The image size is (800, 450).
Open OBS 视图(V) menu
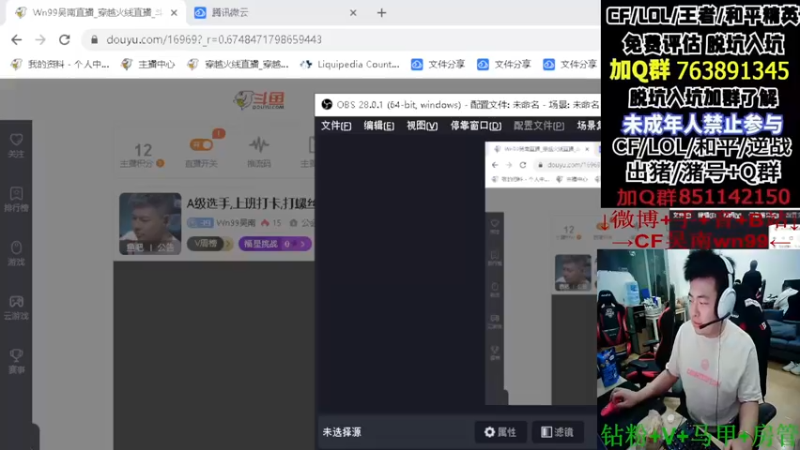[422, 126]
